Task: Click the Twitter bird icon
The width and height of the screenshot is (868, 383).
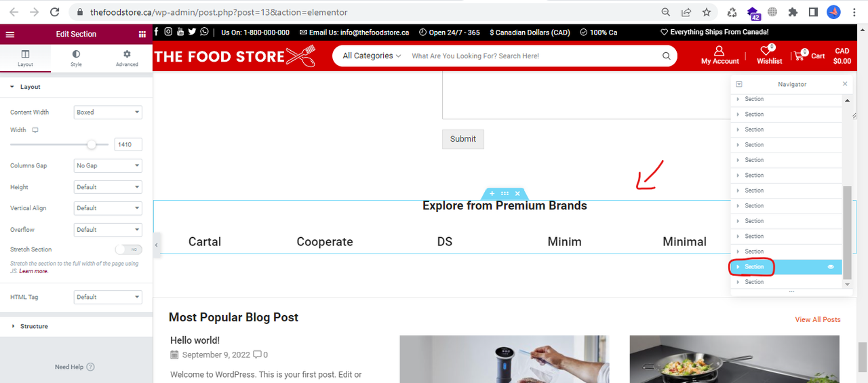Action: coord(192,32)
